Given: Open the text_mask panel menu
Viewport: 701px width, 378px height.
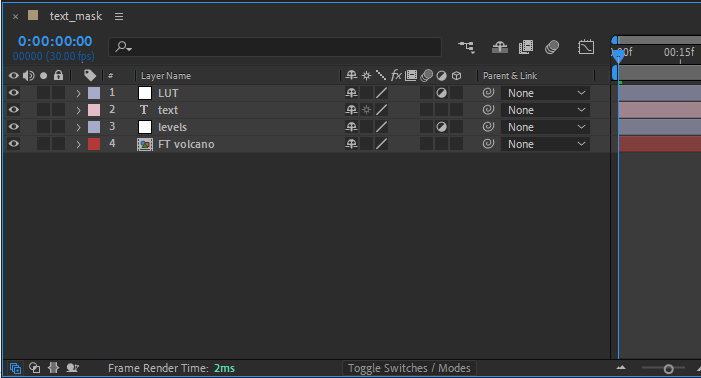Looking at the screenshot, I should point(118,16).
